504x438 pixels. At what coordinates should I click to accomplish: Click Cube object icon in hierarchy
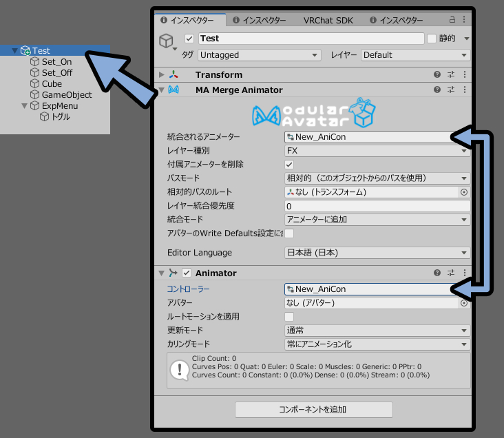coord(34,83)
